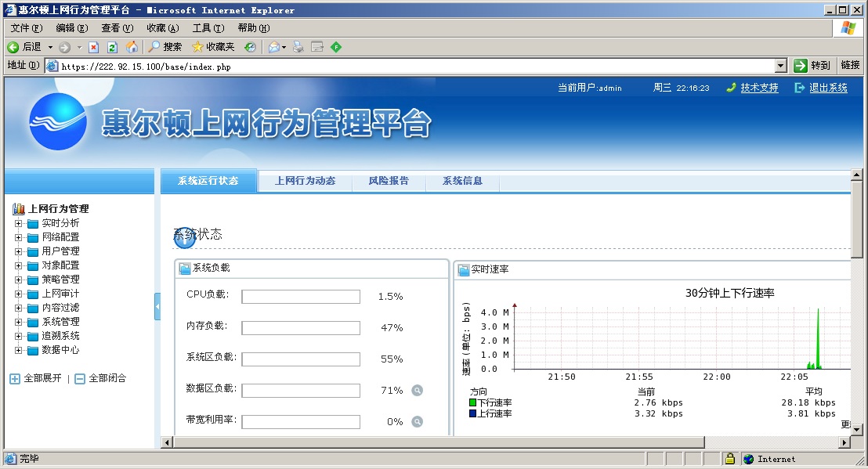
Task: Click the 系统区负载 progress bar
Action: (301, 359)
